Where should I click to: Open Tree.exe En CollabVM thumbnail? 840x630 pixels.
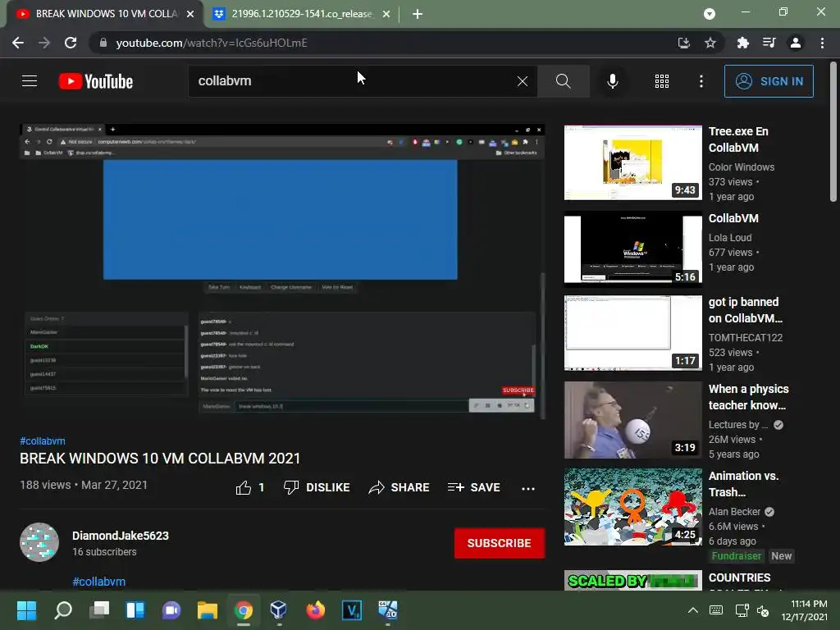tap(632, 163)
